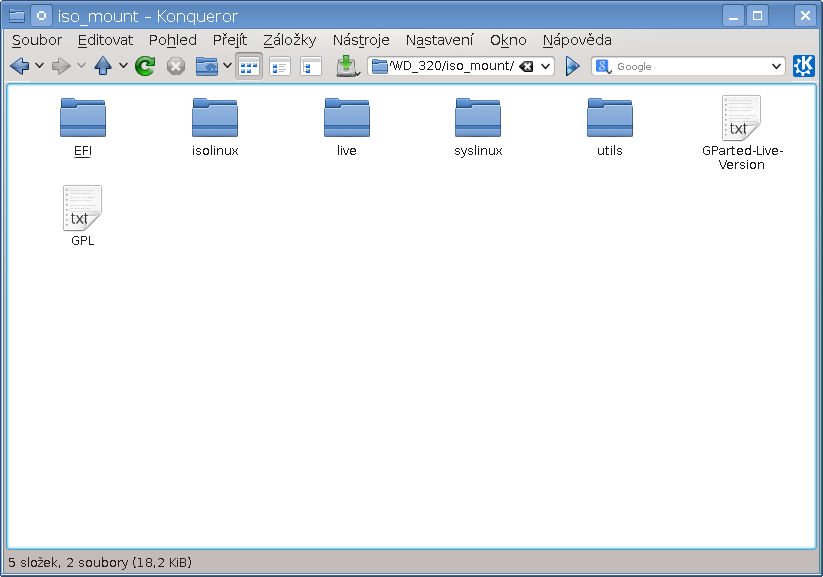Click the blue Go play arrow
This screenshot has height=577, width=823.
point(573,66)
